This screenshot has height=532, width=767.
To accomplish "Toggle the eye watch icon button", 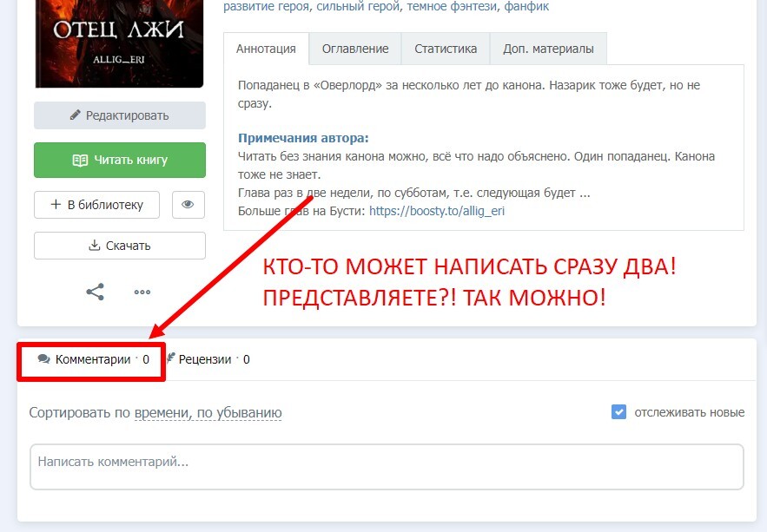I will 188,206.
